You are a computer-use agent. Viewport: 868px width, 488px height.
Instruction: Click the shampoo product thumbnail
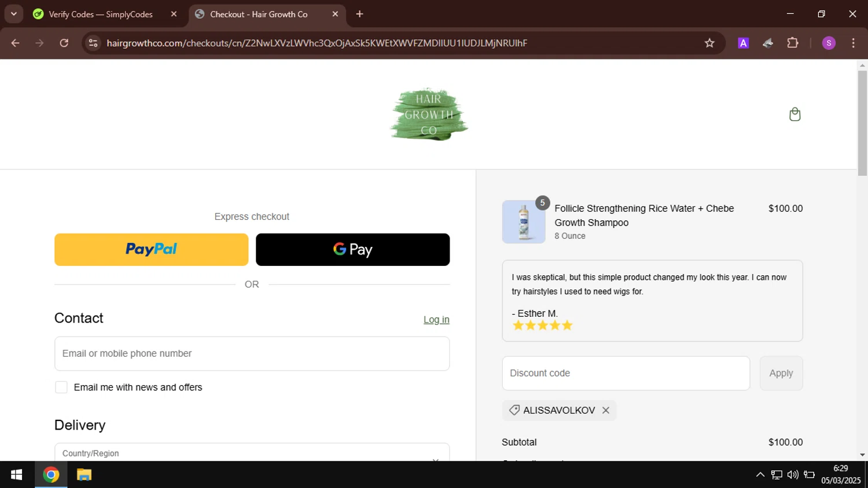(x=524, y=221)
